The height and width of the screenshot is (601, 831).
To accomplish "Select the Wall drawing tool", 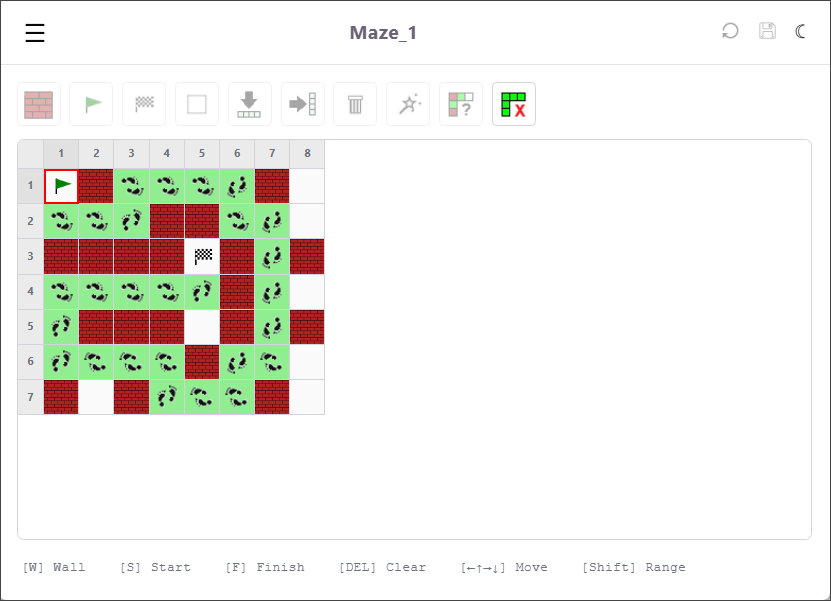I will (x=38, y=104).
